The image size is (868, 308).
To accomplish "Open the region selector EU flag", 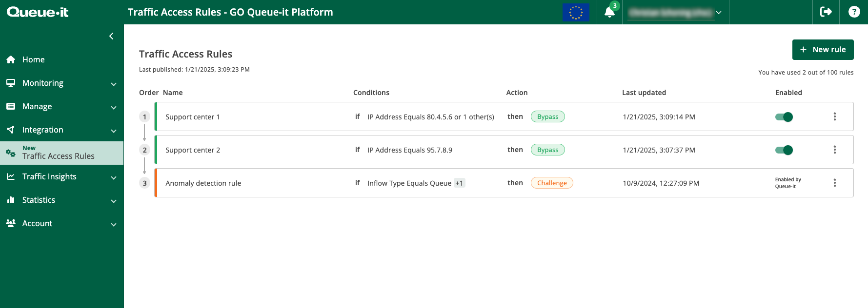I will 576,12.
